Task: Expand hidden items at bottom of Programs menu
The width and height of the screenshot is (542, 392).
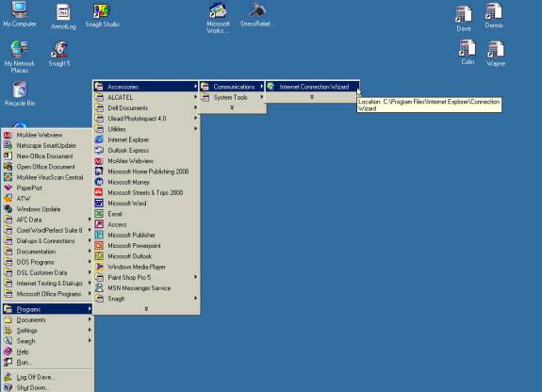Action: coord(146,309)
